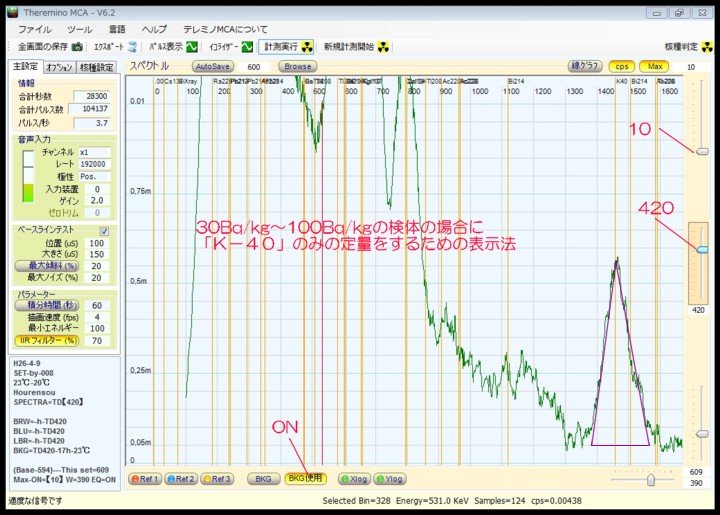This screenshot has height=515, width=720.
Task: Click the BKG button
Action: click(x=264, y=479)
